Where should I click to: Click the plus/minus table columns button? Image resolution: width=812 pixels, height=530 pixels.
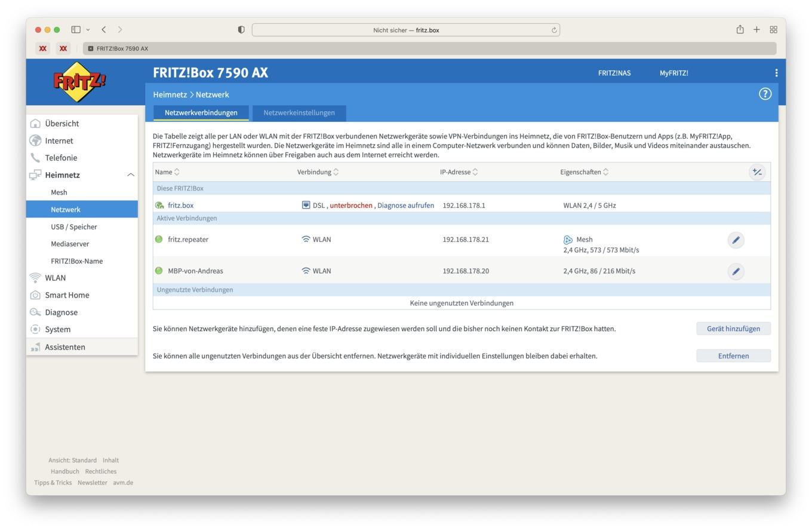click(757, 172)
